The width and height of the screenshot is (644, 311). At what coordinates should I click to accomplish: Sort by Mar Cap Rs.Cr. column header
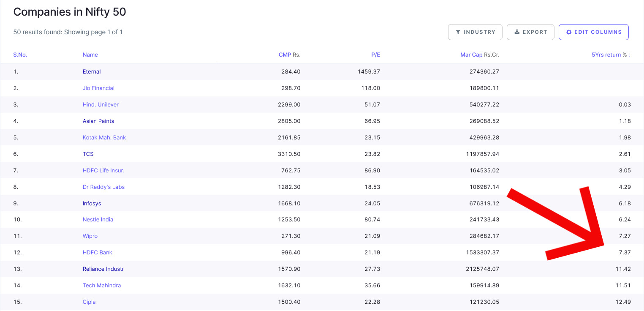[480, 55]
